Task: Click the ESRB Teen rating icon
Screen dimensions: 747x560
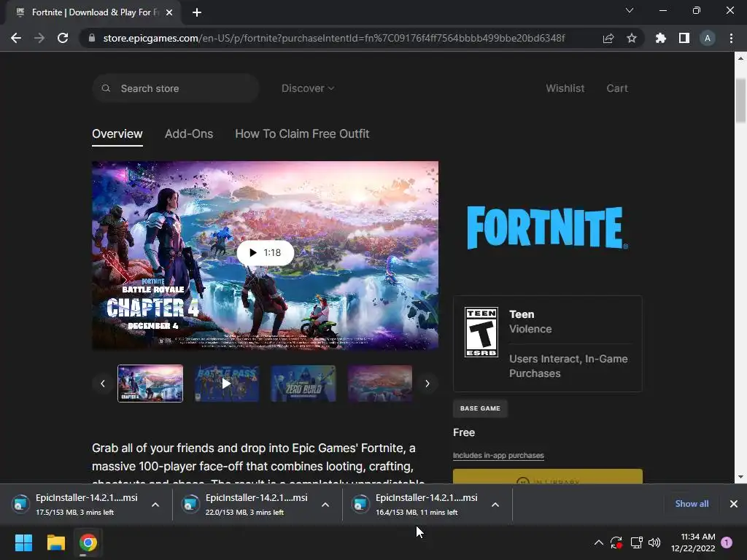Action: point(481,332)
